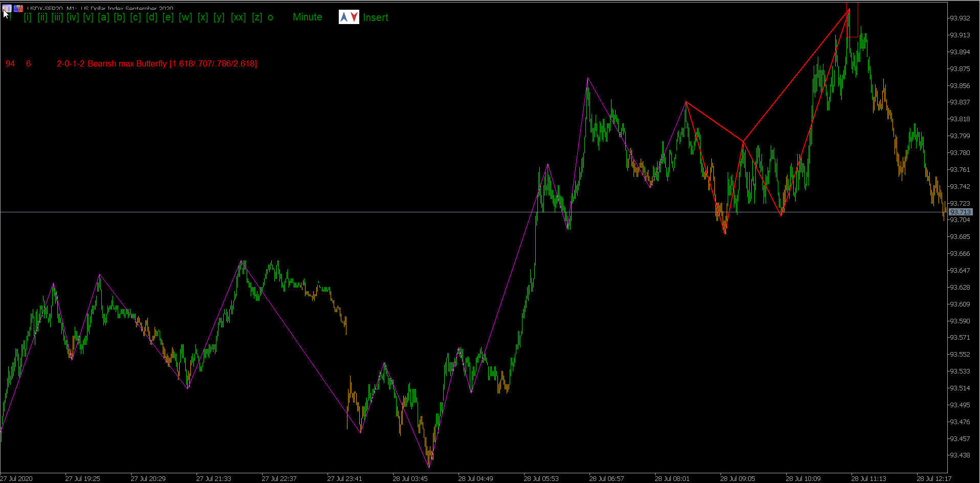This screenshot has width=980, height=483.
Task: Pick the [w] wave label
Action: [x=185, y=17]
